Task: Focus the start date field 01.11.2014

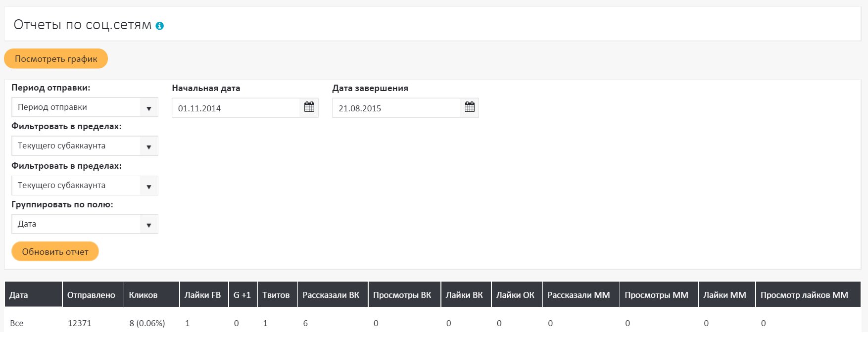Action: (236, 108)
